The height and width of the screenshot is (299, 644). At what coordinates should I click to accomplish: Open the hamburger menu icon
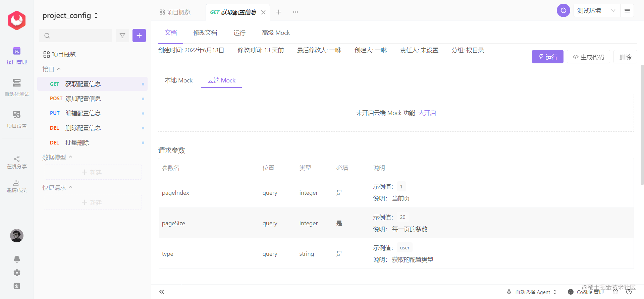(627, 11)
